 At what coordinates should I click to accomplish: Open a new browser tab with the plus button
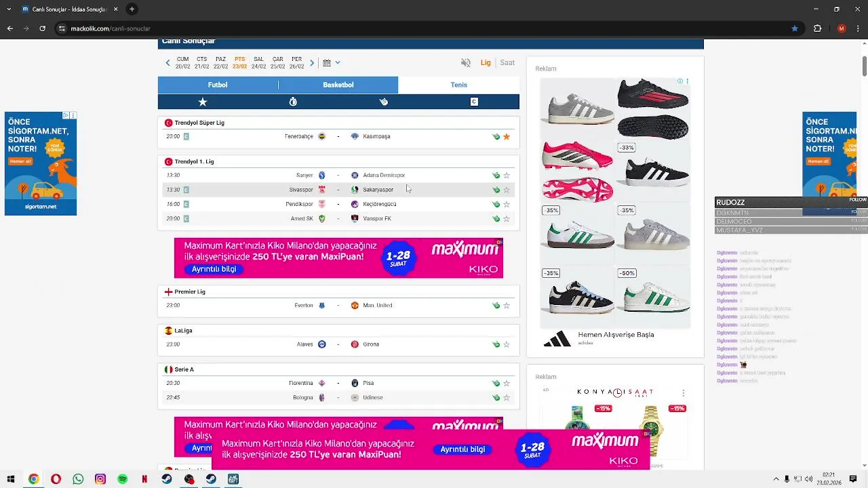[132, 9]
